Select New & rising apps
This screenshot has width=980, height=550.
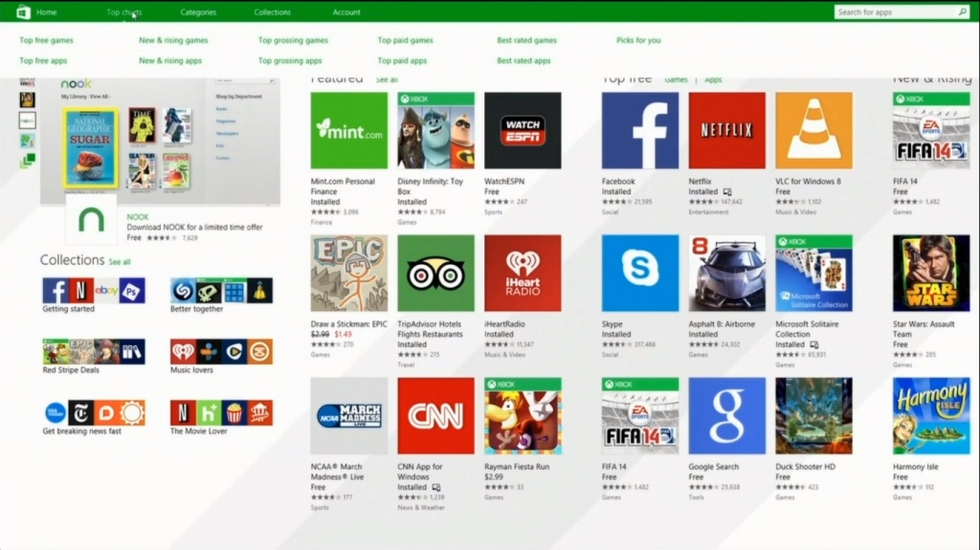[x=170, y=60]
